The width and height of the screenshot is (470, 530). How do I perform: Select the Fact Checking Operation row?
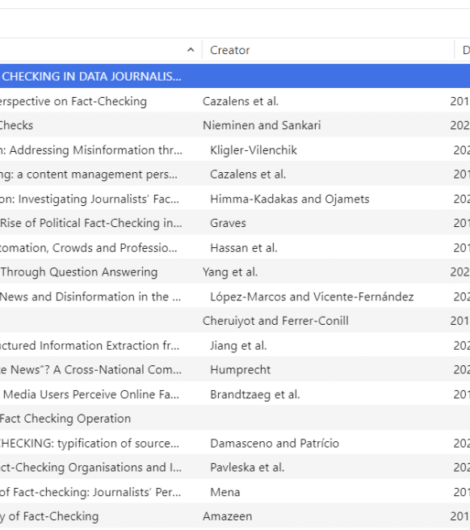point(235,418)
